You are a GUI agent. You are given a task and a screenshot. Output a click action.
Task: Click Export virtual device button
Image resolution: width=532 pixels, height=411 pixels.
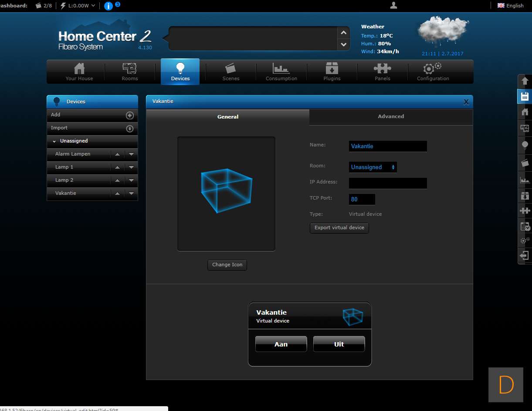tap(339, 228)
